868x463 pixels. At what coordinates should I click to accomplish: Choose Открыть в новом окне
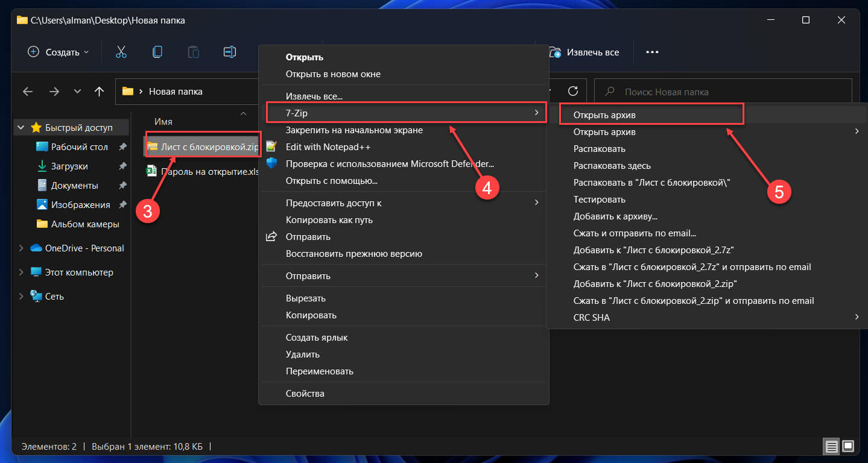[x=404, y=74]
